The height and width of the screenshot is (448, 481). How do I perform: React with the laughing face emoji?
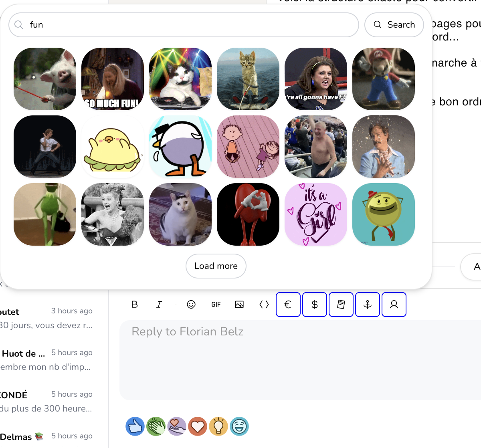(x=239, y=426)
